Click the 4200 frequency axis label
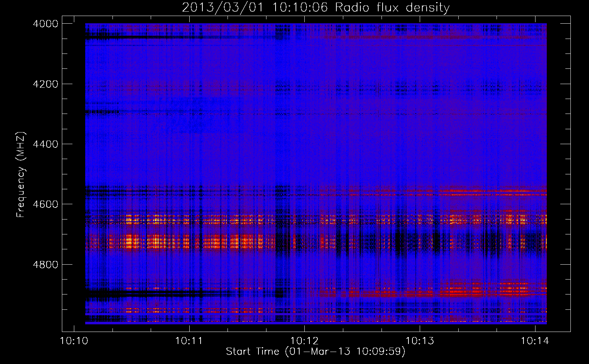 point(46,84)
